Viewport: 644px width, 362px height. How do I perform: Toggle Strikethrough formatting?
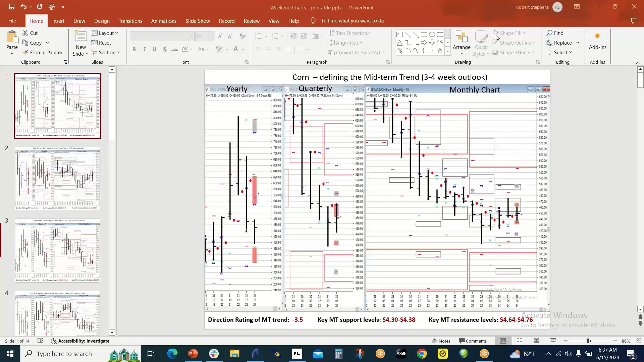click(x=174, y=49)
